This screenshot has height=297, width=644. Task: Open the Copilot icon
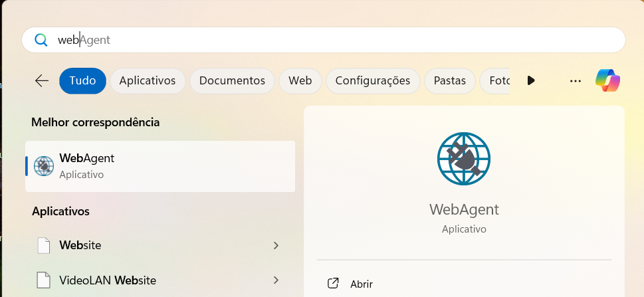(608, 80)
